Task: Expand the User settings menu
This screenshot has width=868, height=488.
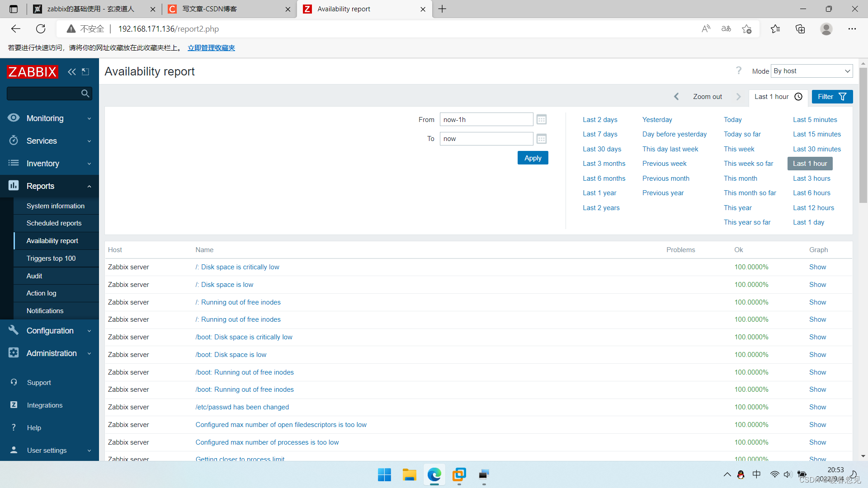Action: coord(50,450)
